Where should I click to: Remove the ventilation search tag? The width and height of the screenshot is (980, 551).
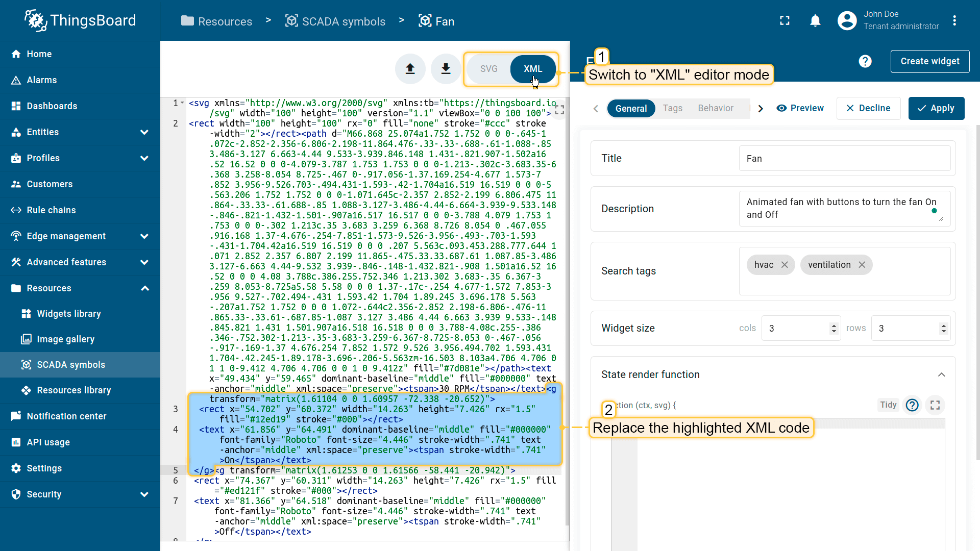[x=862, y=265]
